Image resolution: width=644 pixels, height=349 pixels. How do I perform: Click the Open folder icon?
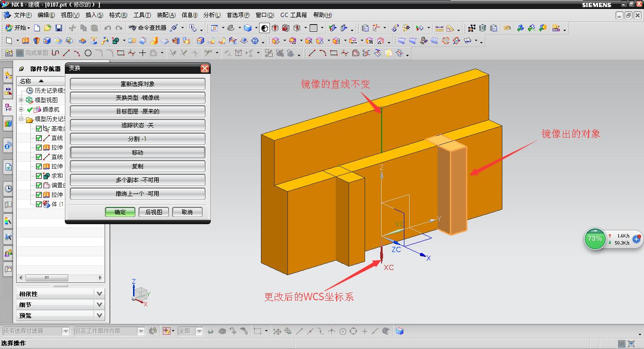[47, 28]
